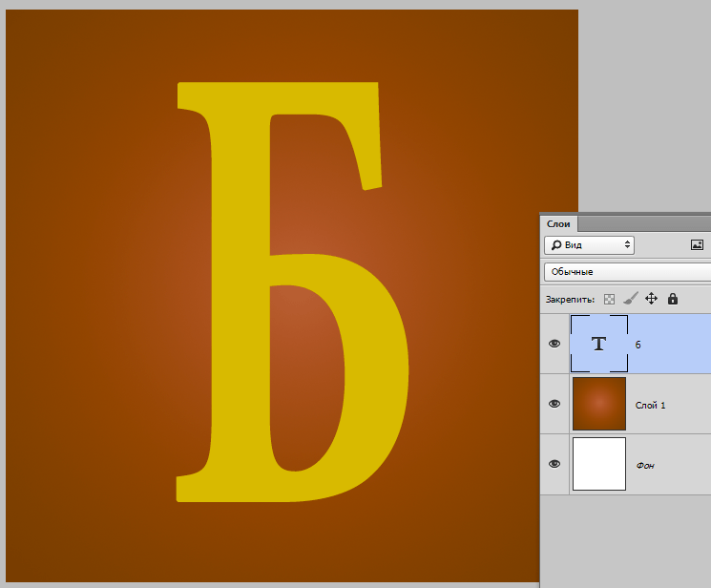
Task: Switch to the Слои tab
Action: (x=558, y=224)
